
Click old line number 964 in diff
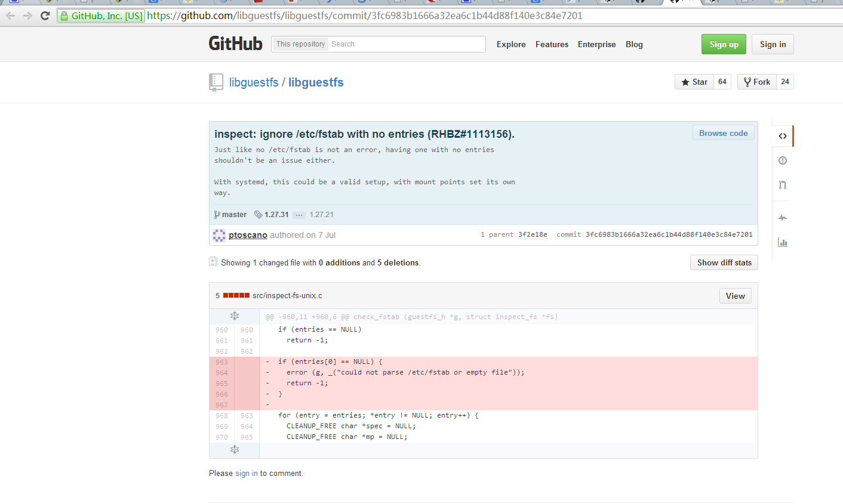(221, 373)
